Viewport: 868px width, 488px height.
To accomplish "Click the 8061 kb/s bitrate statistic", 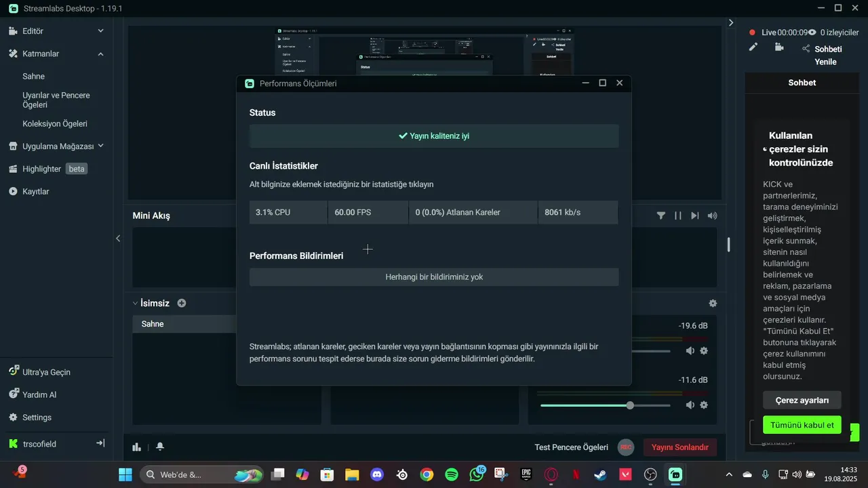I will pos(578,212).
